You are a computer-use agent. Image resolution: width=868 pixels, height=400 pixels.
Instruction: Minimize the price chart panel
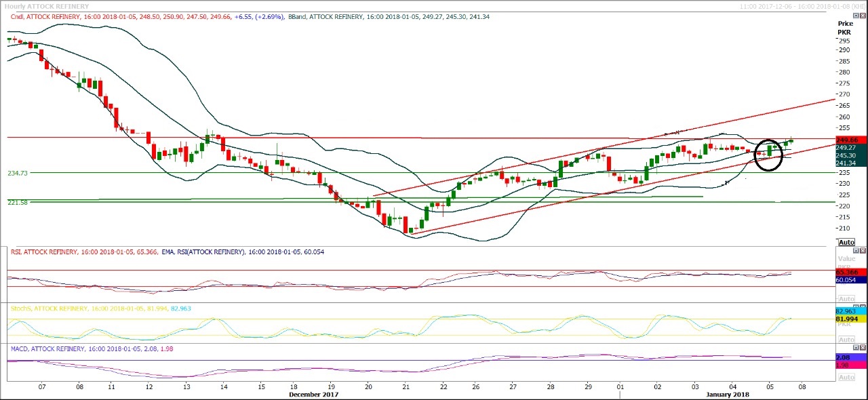pyautogui.click(x=856, y=16)
